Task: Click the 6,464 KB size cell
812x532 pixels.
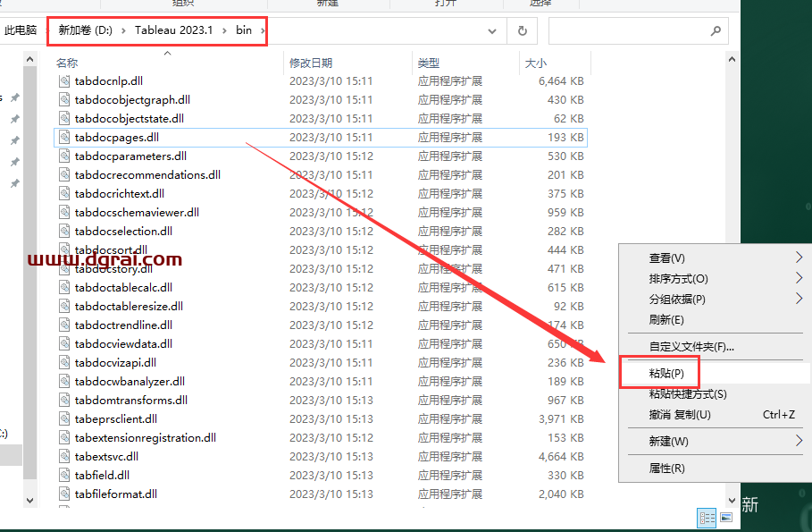Action: click(561, 80)
